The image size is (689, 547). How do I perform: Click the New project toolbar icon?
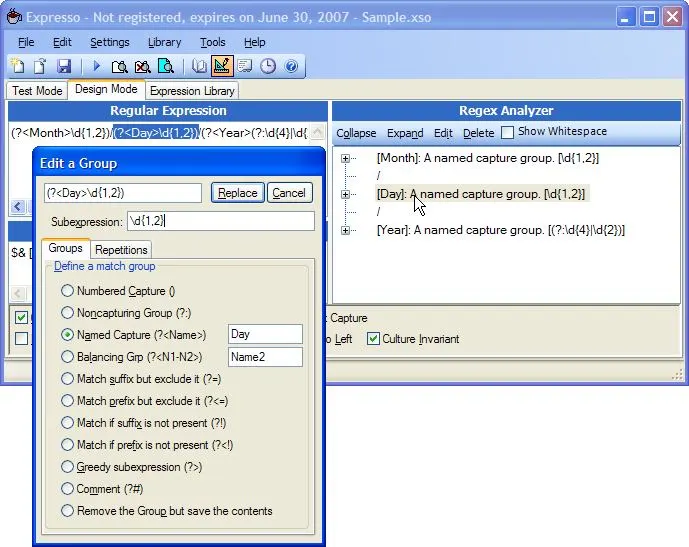coord(19,66)
